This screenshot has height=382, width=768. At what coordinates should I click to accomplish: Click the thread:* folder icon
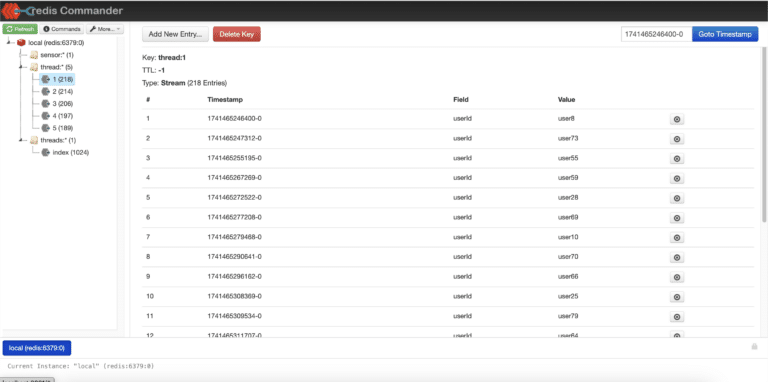coord(34,67)
